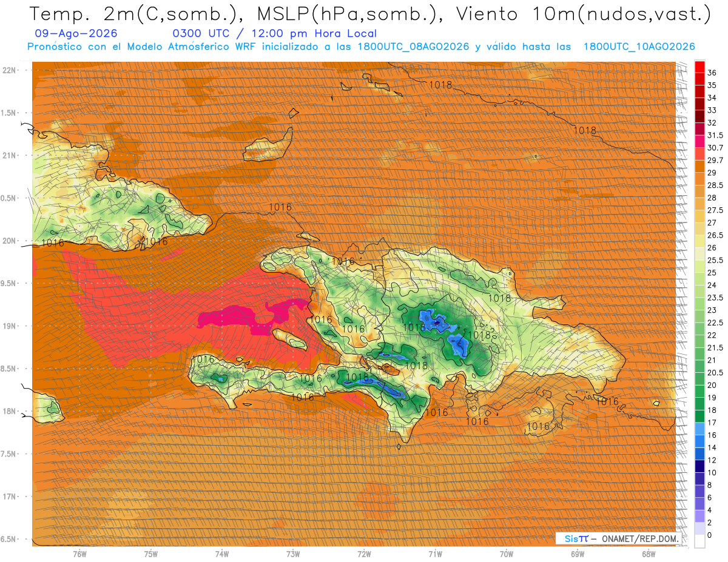Image resolution: width=728 pixels, height=562 pixels.
Task: Click the '71W' longitude axis label
Action: [x=435, y=554]
